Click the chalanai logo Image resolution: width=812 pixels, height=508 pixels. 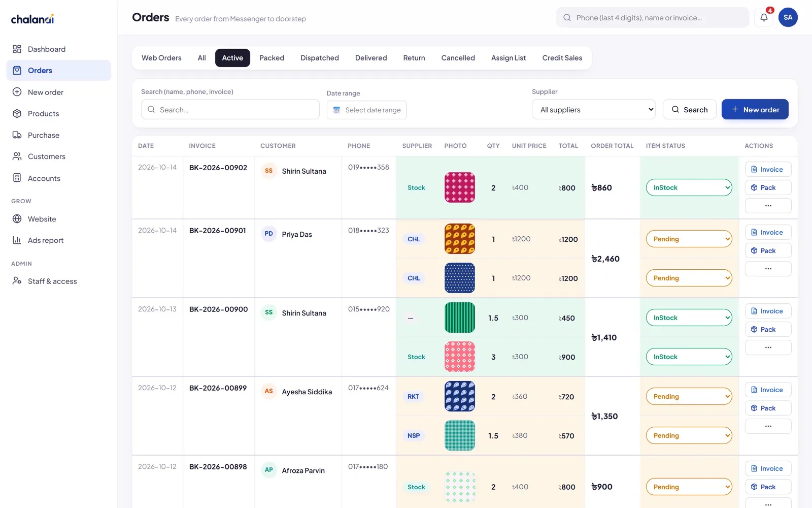tap(32, 19)
